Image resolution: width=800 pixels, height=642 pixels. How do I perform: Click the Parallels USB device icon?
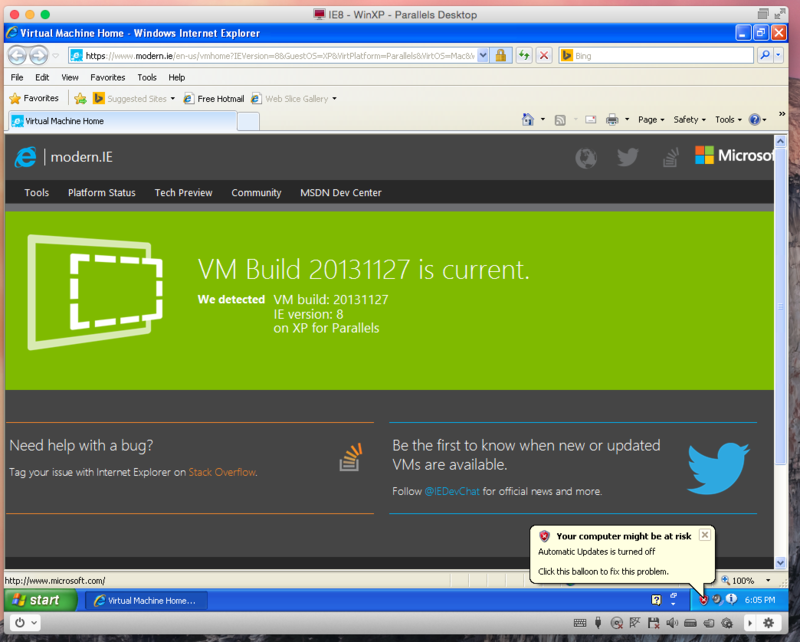coord(598,623)
